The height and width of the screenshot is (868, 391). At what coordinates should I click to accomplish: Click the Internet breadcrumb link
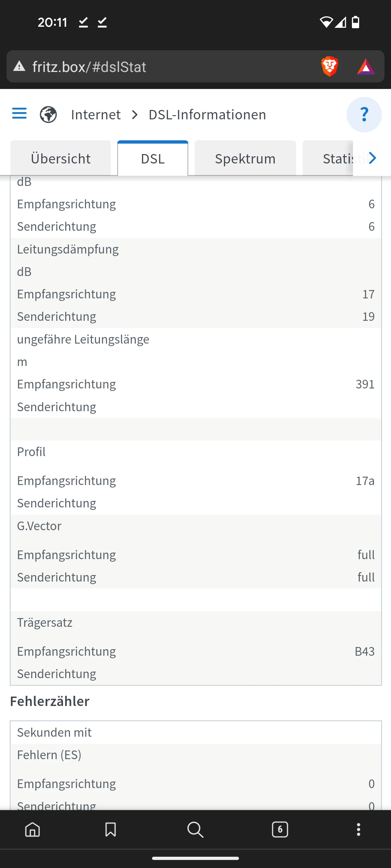click(96, 115)
